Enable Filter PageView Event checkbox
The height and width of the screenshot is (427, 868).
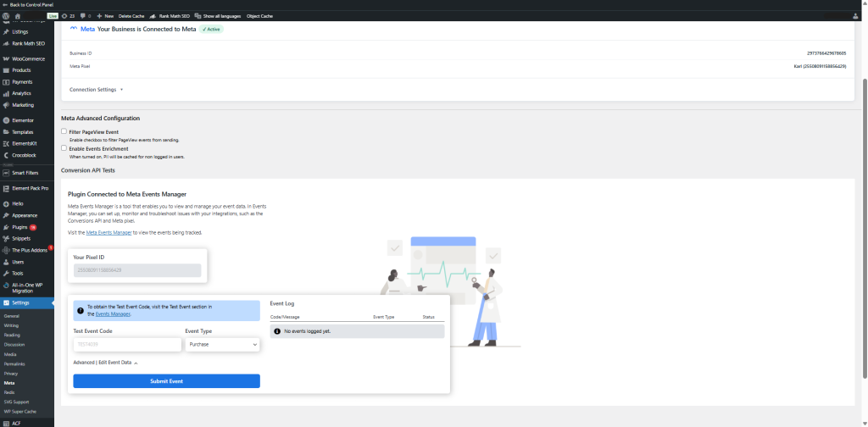[x=64, y=131]
